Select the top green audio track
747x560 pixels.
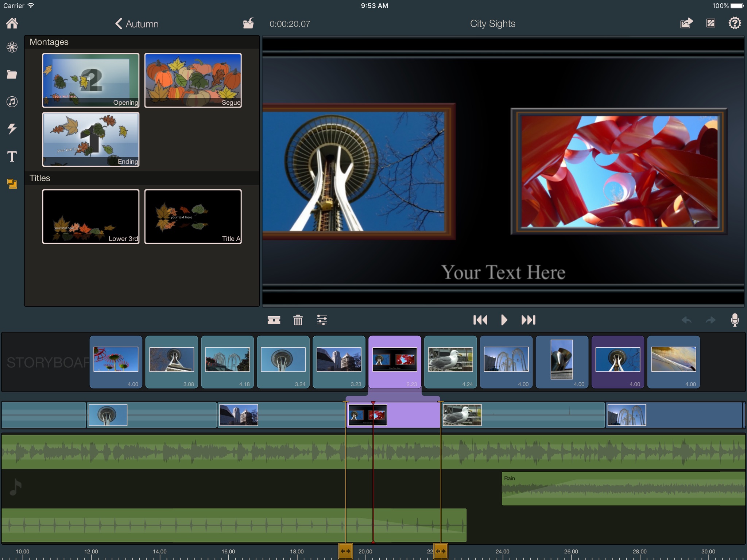pyautogui.click(x=373, y=451)
